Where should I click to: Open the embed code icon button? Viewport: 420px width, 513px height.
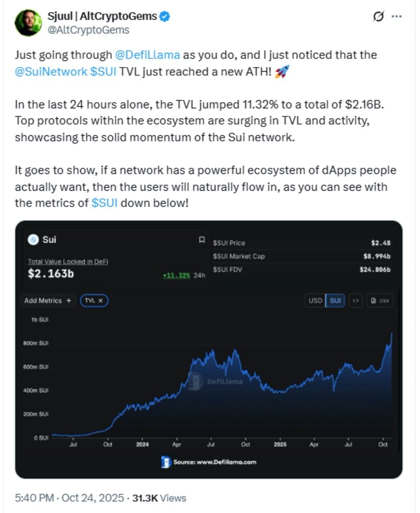pyautogui.click(x=356, y=300)
